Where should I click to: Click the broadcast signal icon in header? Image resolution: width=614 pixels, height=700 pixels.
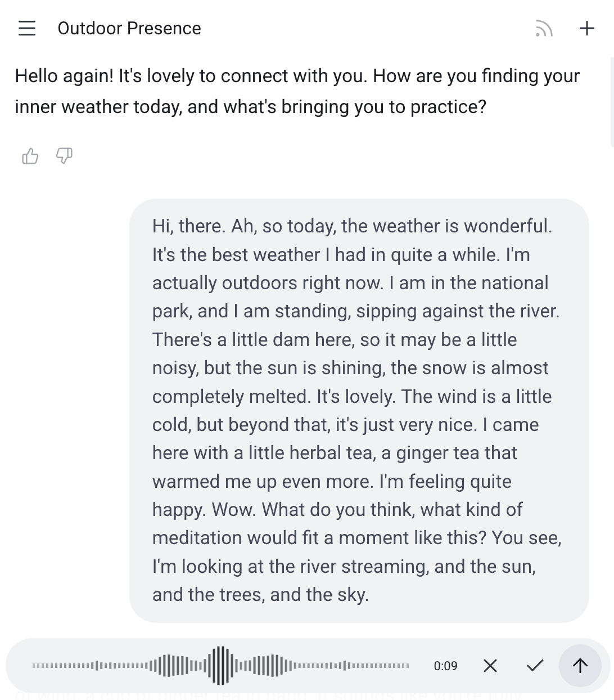point(544,29)
